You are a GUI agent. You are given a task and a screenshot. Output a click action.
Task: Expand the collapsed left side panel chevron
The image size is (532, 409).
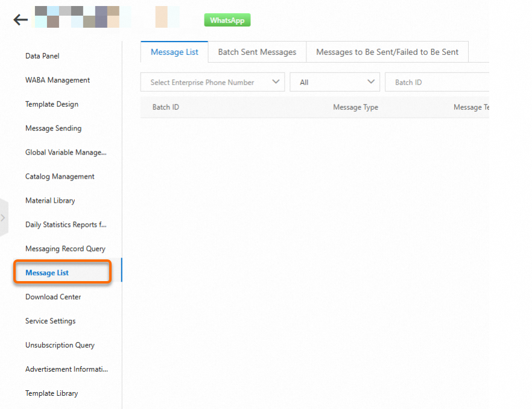click(3, 218)
